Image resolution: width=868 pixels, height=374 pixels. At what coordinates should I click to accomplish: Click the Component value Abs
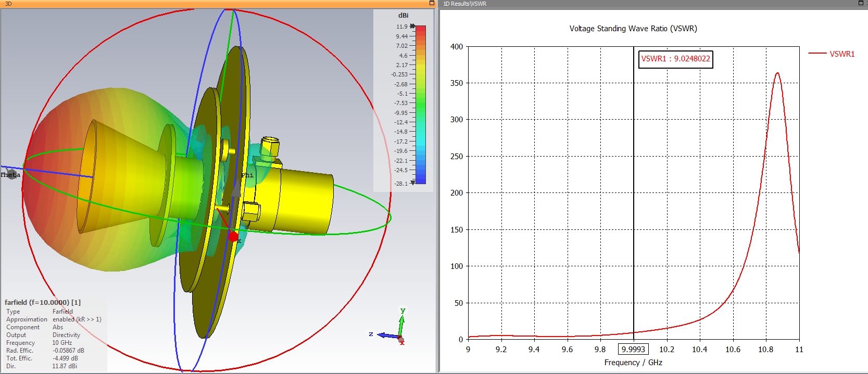point(58,327)
